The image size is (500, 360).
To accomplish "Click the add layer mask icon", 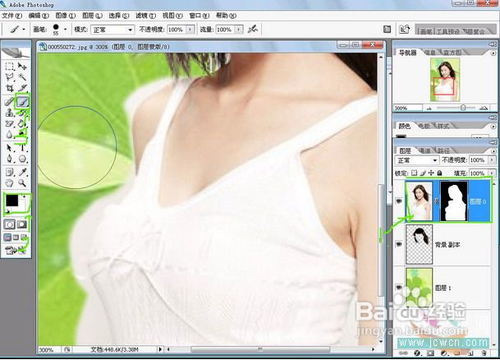I will [430, 353].
